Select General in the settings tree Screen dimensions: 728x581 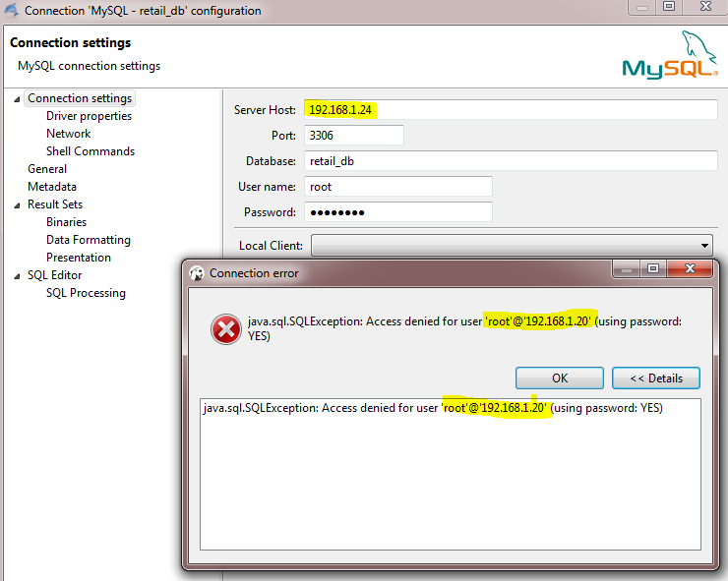47,169
